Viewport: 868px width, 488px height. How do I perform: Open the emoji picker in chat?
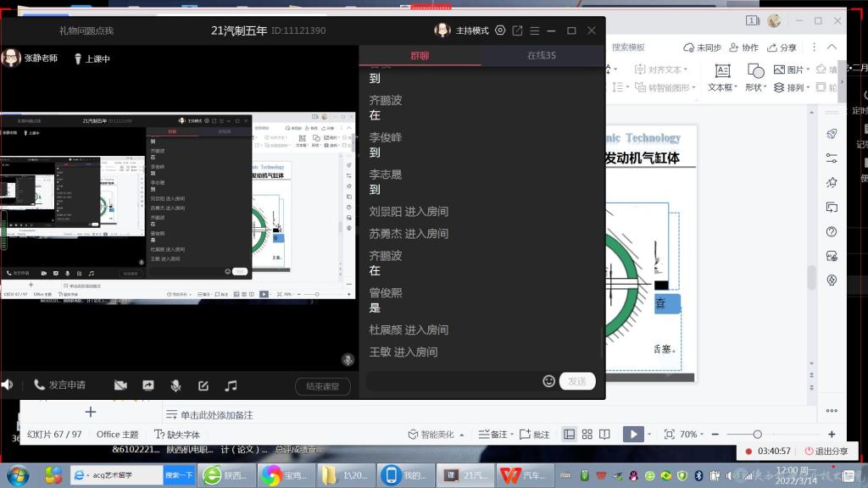pos(548,381)
